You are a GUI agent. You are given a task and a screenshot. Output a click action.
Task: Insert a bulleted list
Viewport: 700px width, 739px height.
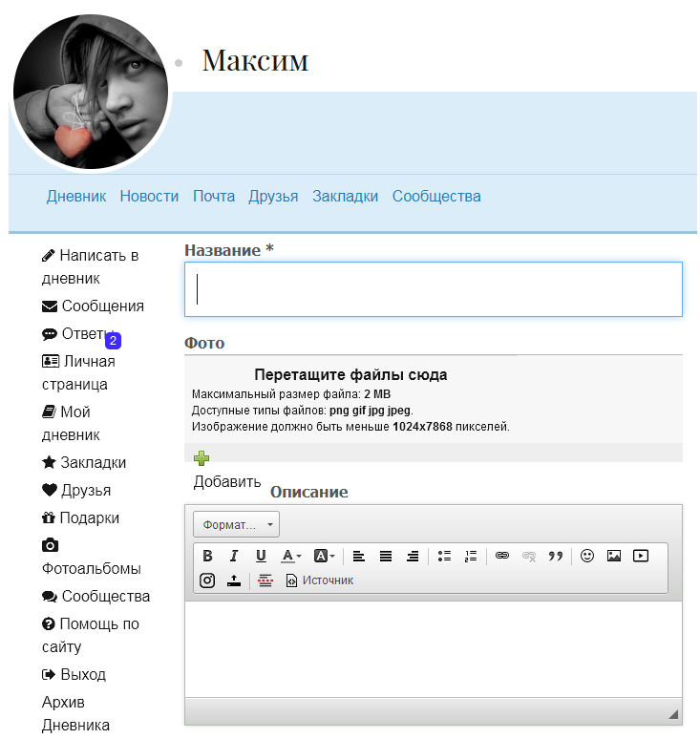coord(444,556)
